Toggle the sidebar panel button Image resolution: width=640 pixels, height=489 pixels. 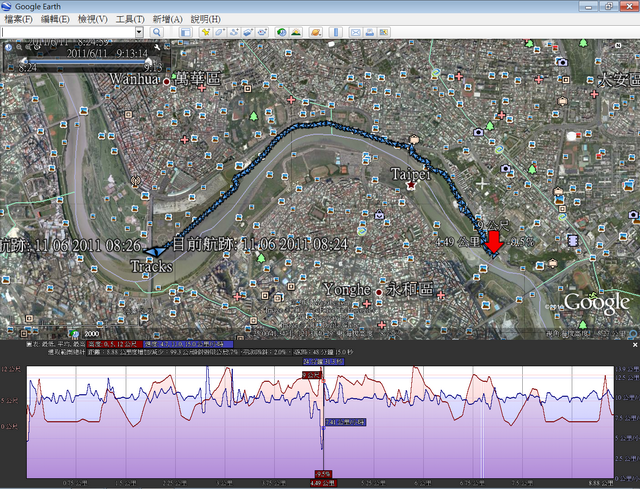click(x=186, y=32)
